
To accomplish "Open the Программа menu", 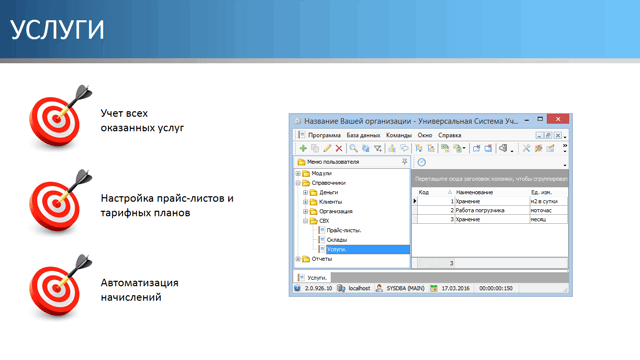I will click(x=324, y=135).
